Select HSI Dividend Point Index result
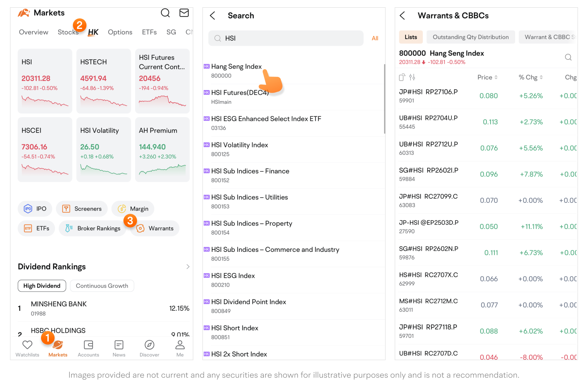The image size is (588, 388). pos(293,306)
